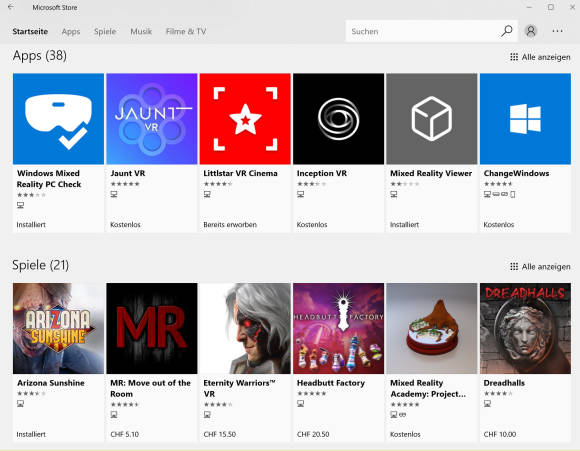
Task: Open the MR: Move out of the Room cover
Action: (x=152, y=329)
